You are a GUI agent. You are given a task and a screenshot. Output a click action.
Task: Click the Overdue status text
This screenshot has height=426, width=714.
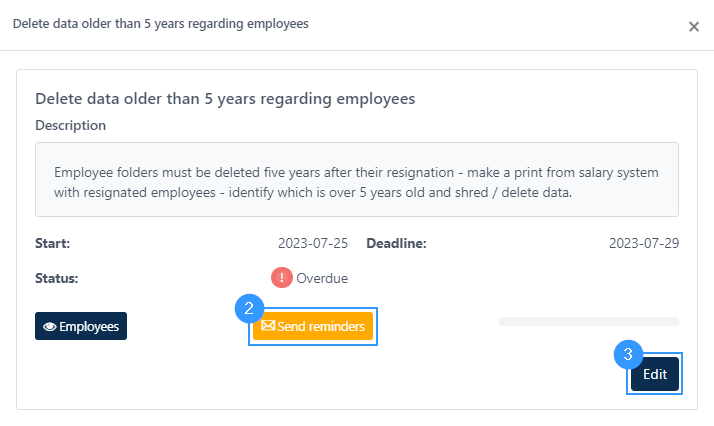[322, 278]
